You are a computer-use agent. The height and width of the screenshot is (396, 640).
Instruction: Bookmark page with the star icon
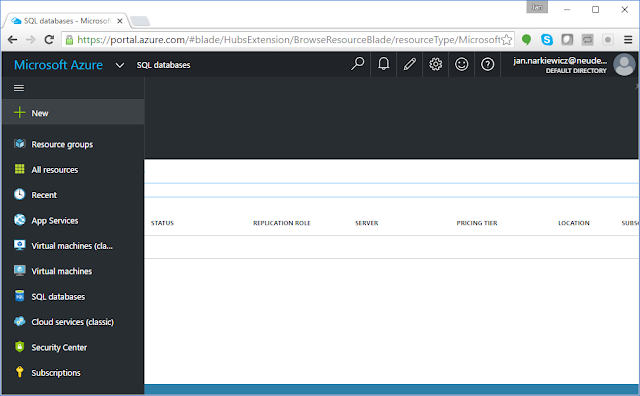point(507,40)
